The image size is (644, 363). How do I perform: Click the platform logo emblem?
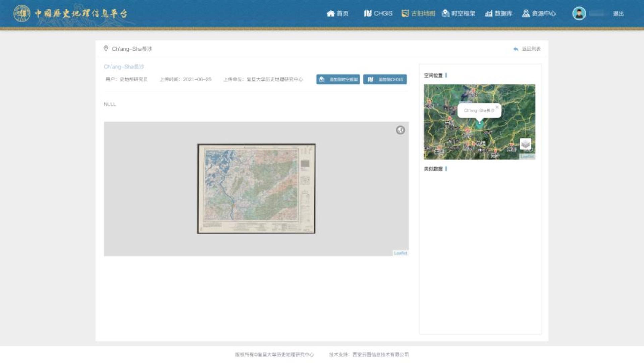pyautogui.click(x=21, y=13)
